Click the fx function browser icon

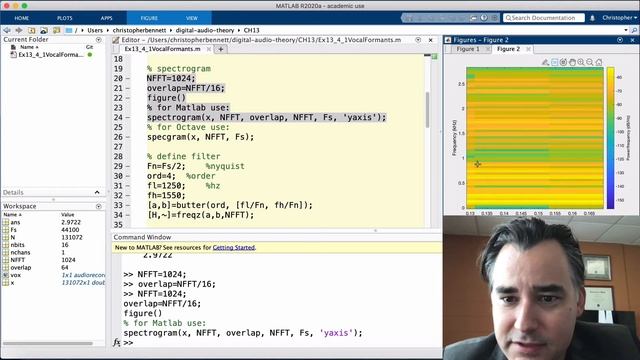117,342
